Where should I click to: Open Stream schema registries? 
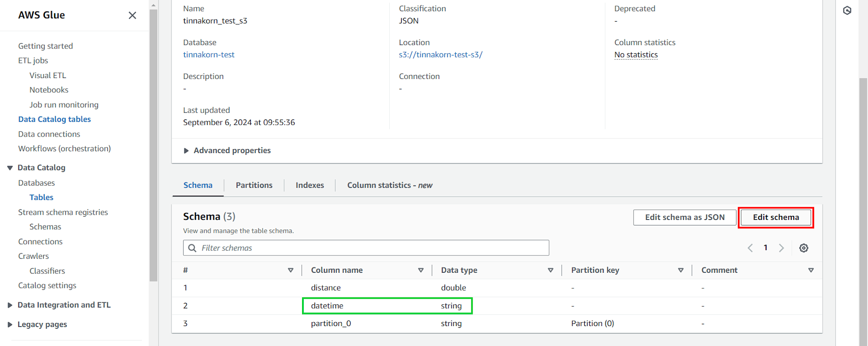click(63, 212)
